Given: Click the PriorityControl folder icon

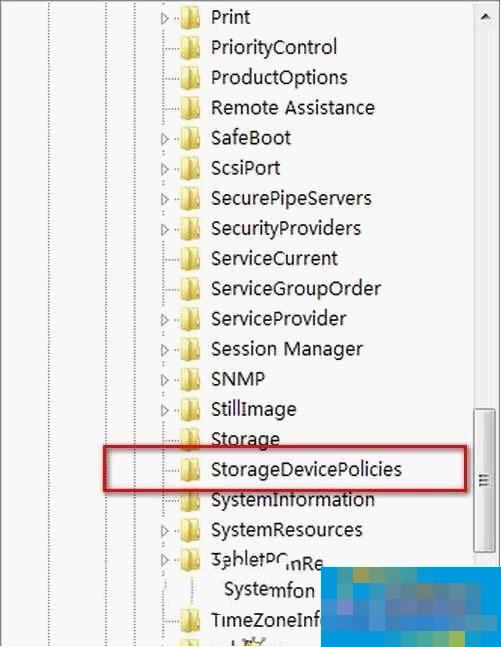Looking at the screenshot, I should click(x=190, y=47).
